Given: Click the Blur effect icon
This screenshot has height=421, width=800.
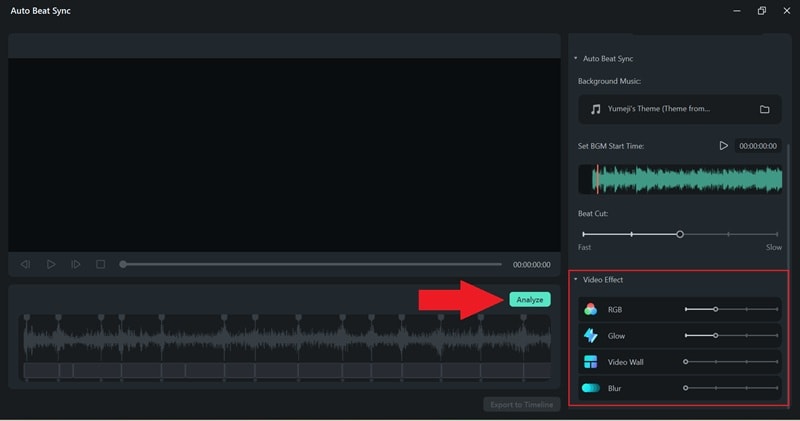Looking at the screenshot, I should tap(590, 388).
